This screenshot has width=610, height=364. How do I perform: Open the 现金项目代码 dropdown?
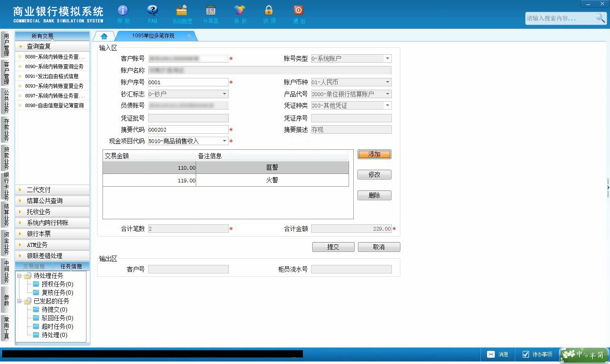(225, 141)
